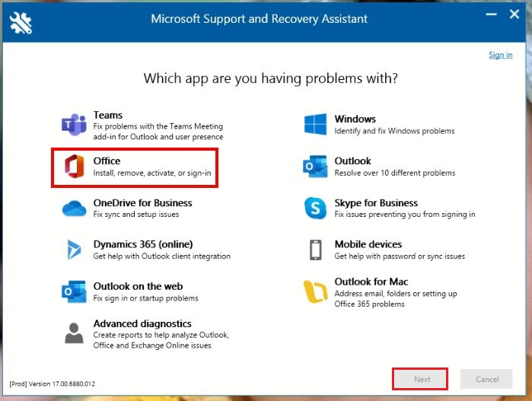The height and width of the screenshot is (401, 532).
Task: Open the Sign in link
Action: coord(500,55)
